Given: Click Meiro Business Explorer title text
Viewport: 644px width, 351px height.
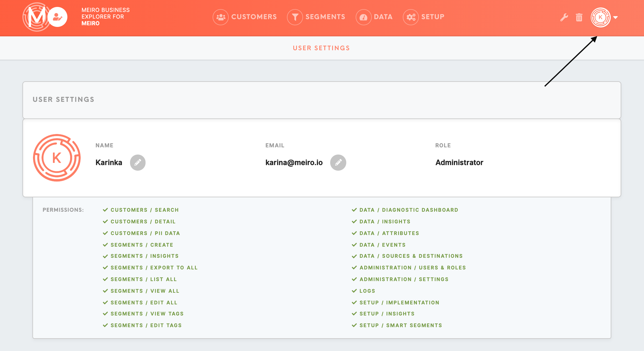Looking at the screenshot, I should point(106,17).
